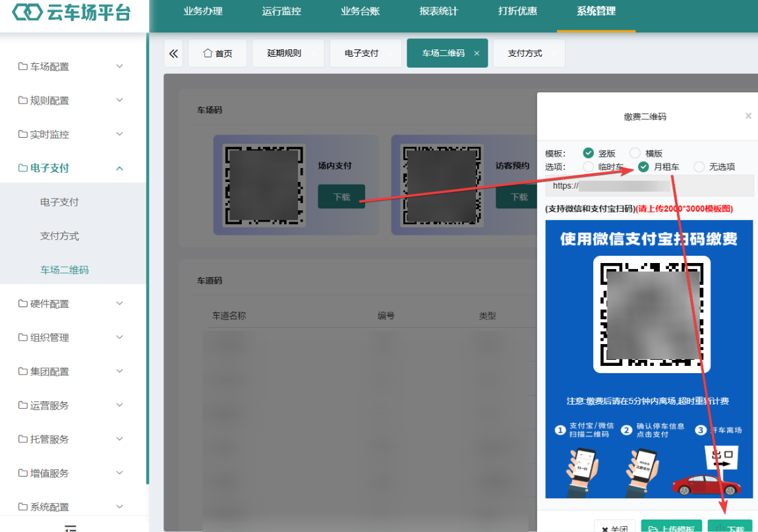Switch to the 延期规则 tab
This screenshot has height=532, width=758.
point(284,53)
